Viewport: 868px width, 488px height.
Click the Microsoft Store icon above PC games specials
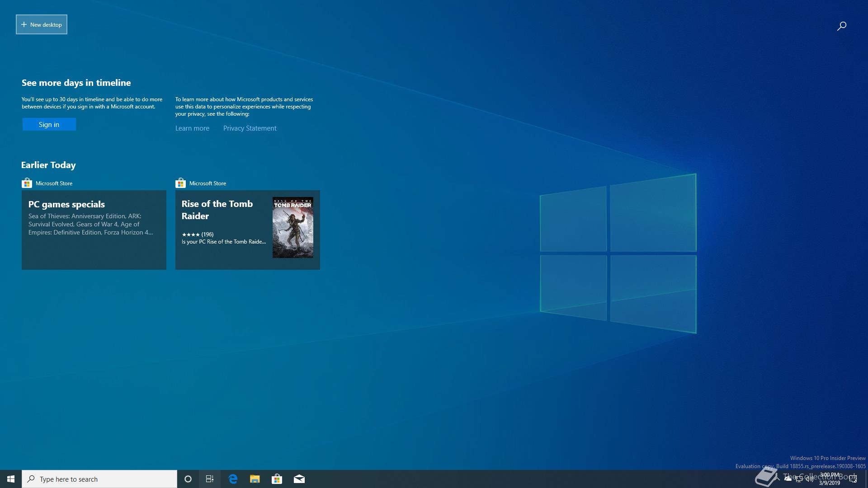point(27,183)
